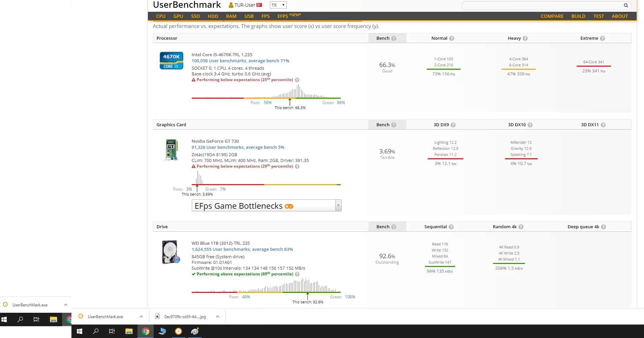Go to the EFPS *NEW* section
This screenshot has height=338, width=644.
[289, 16]
